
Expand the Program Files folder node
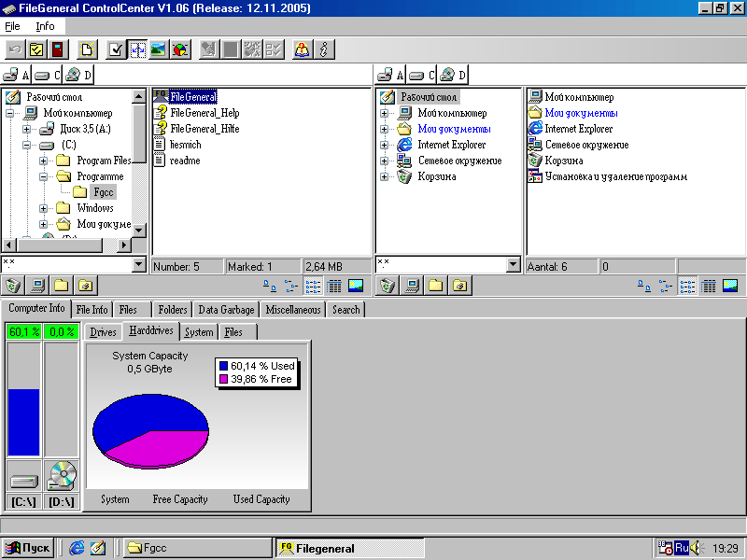43,161
